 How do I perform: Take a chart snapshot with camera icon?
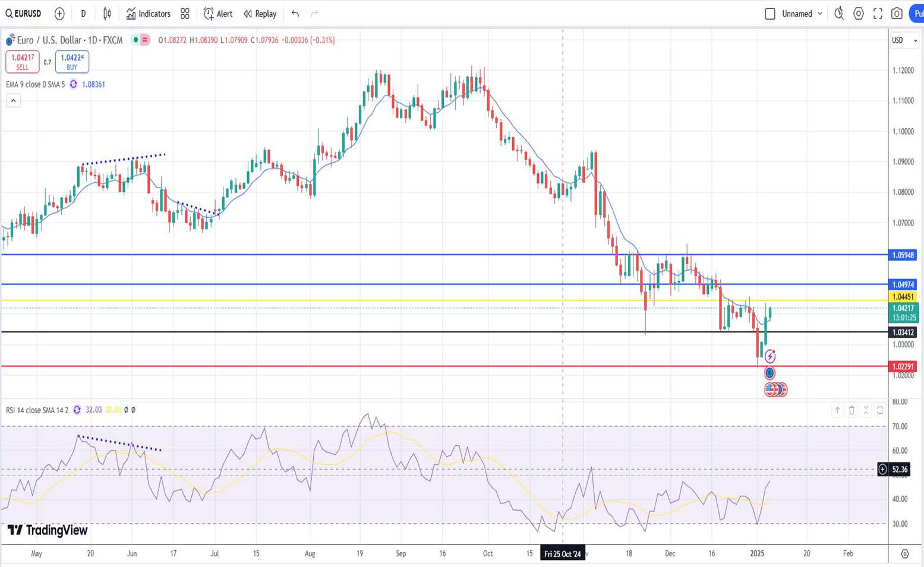[897, 14]
